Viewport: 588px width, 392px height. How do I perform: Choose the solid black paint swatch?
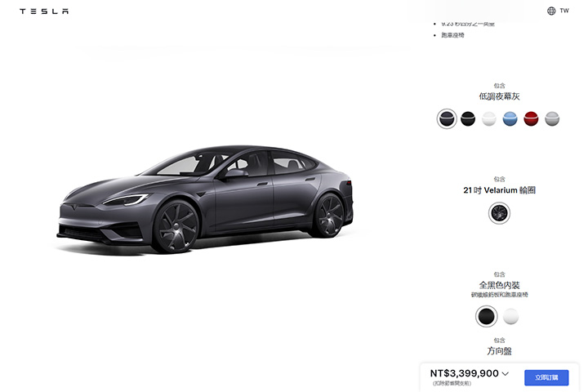468,119
